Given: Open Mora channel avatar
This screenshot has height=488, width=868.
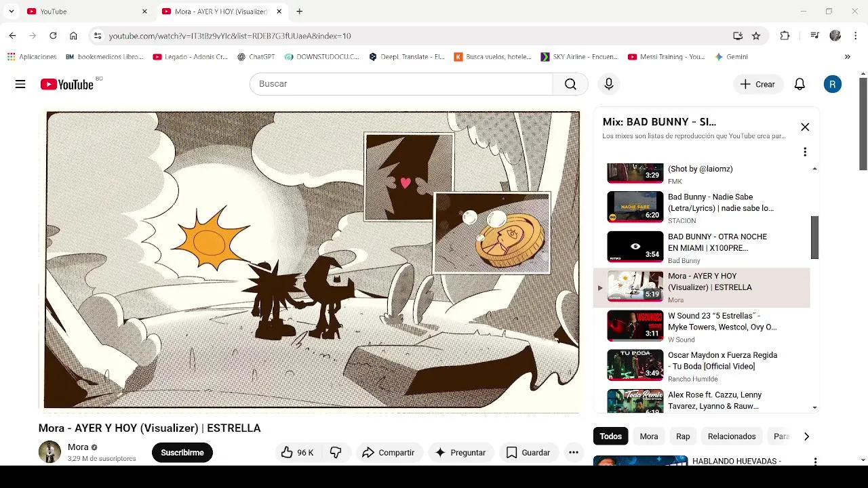Looking at the screenshot, I should coord(50,452).
